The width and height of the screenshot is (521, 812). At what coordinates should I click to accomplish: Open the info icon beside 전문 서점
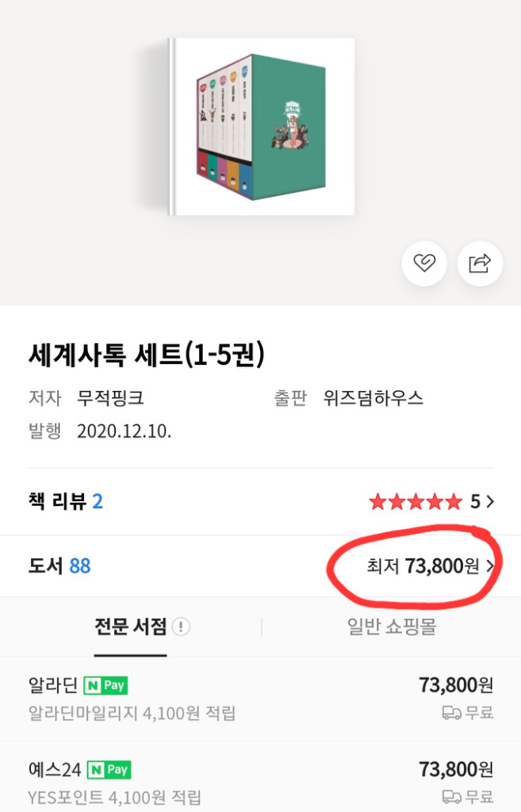pyautogui.click(x=182, y=626)
